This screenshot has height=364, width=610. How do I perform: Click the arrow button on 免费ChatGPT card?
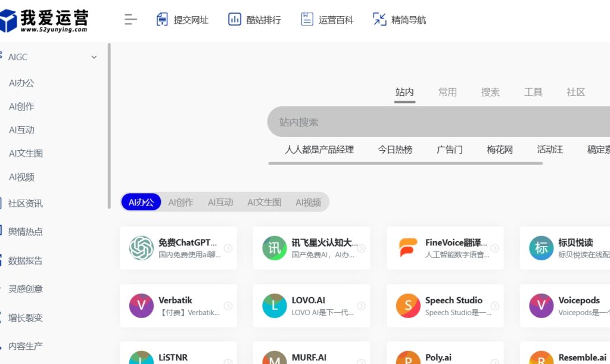tap(228, 248)
